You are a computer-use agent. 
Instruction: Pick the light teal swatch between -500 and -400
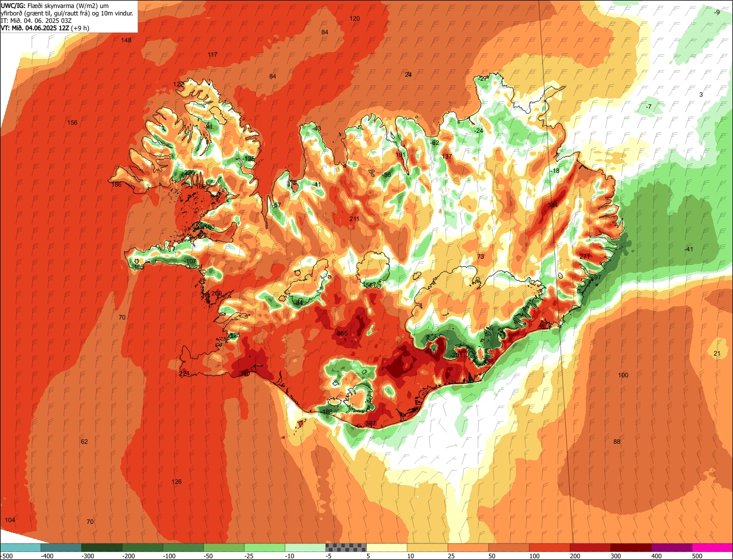point(21,547)
